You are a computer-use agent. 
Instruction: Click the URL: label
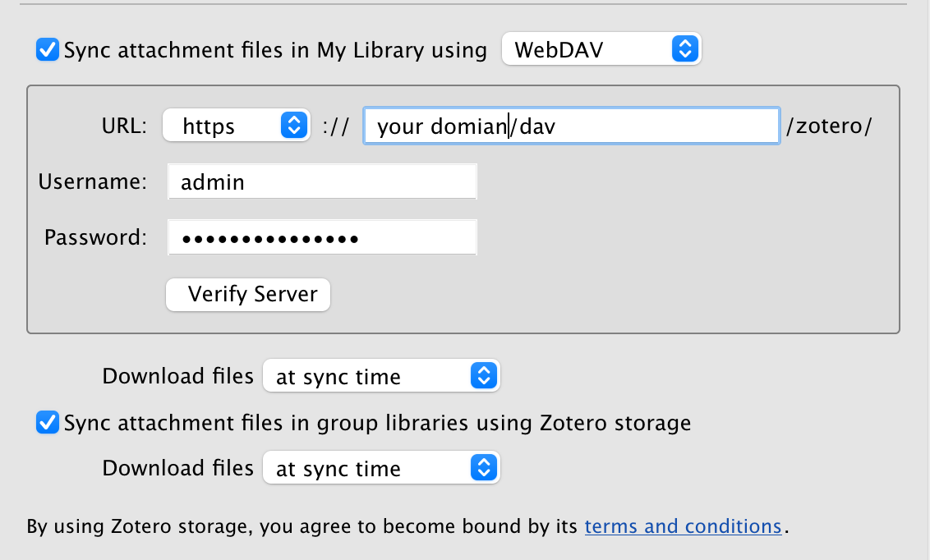point(124,126)
